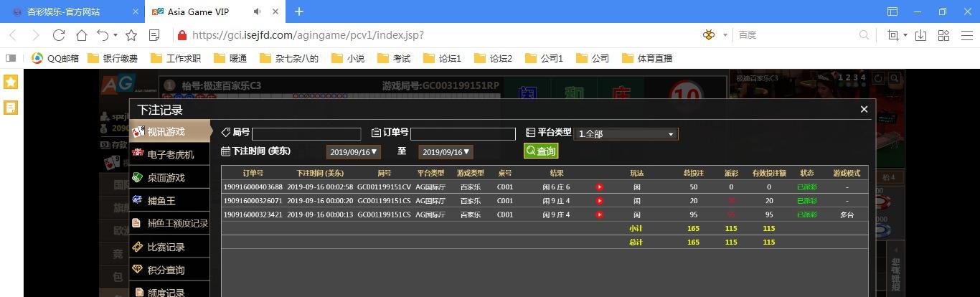Click order number 190916000403688
This screenshot has height=297, width=980.
253,187
